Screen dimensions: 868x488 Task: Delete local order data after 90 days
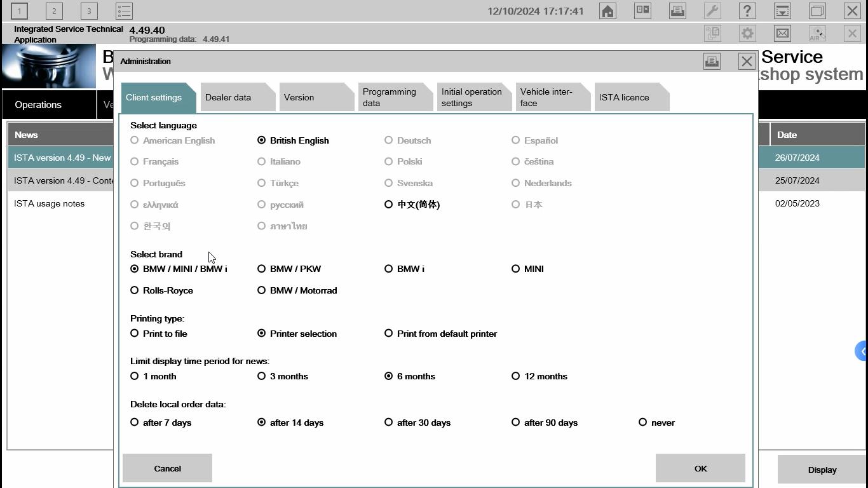(544, 423)
